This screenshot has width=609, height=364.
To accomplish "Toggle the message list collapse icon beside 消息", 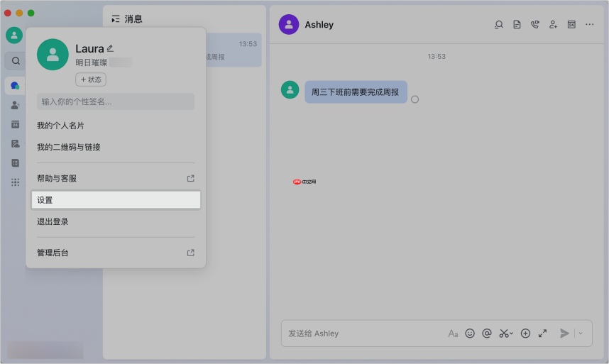I will click(x=116, y=19).
